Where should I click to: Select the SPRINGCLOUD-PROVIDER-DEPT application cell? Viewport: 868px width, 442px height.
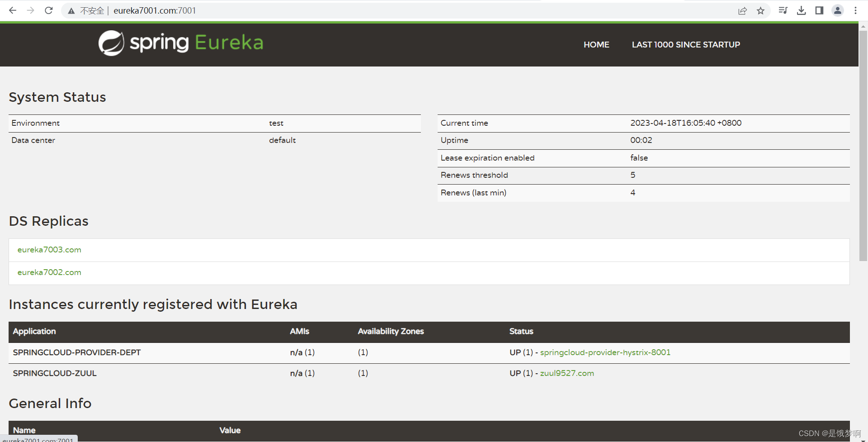click(x=77, y=352)
